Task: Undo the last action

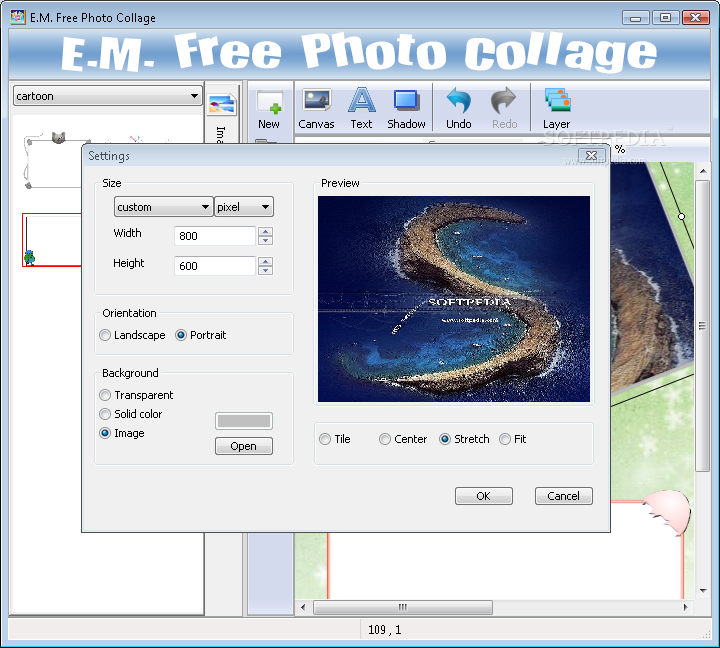Action: click(x=459, y=109)
